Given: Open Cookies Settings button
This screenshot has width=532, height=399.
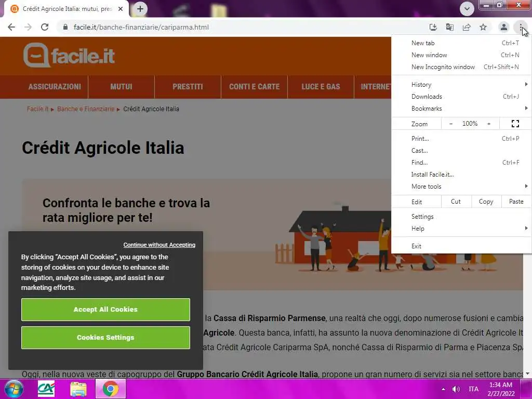Looking at the screenshot, I should pos(105,338).
